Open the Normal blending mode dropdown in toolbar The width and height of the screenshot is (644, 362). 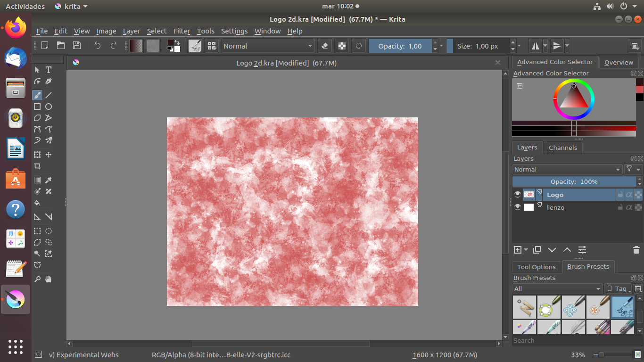pos(267,46)
